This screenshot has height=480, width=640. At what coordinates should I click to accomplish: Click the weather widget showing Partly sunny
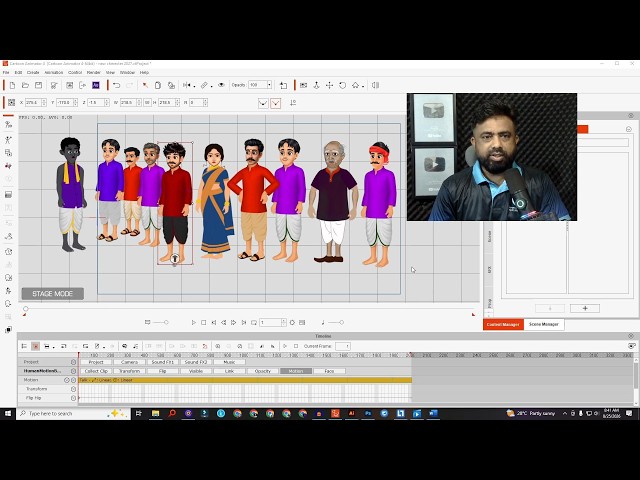point(531,413)
